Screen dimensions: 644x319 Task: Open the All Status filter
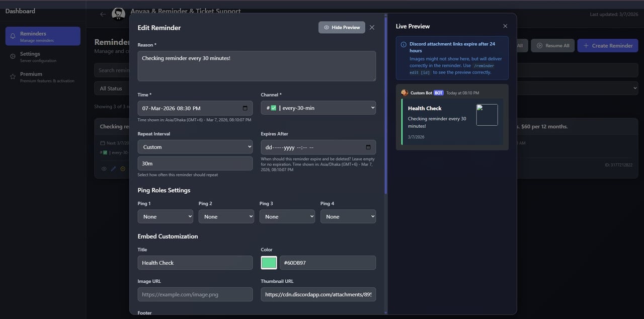(111, 88)
